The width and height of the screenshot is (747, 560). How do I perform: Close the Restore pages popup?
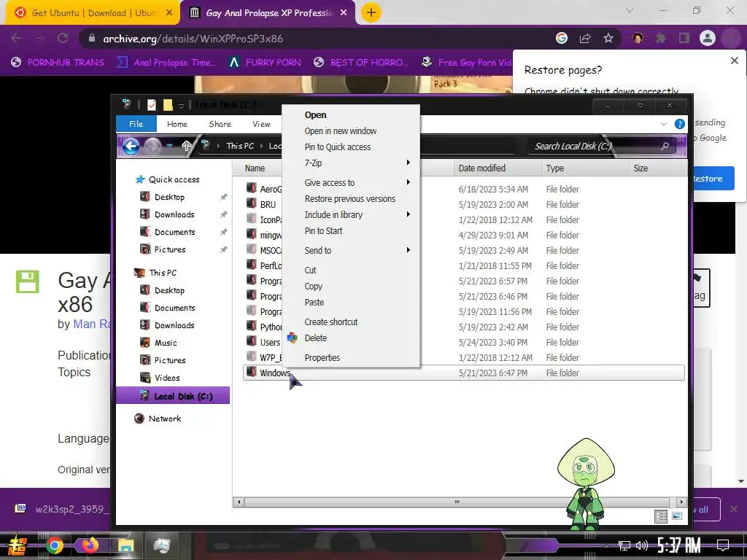pyautogui.click(x=734, y=61)
